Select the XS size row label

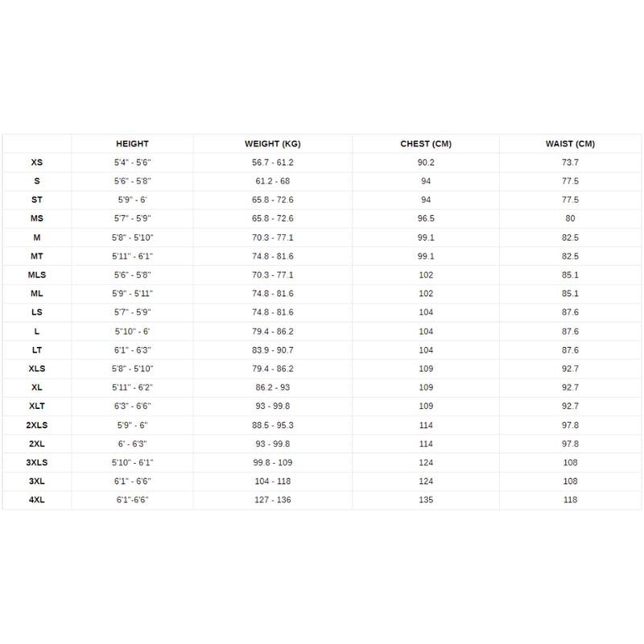pos(37,163)
